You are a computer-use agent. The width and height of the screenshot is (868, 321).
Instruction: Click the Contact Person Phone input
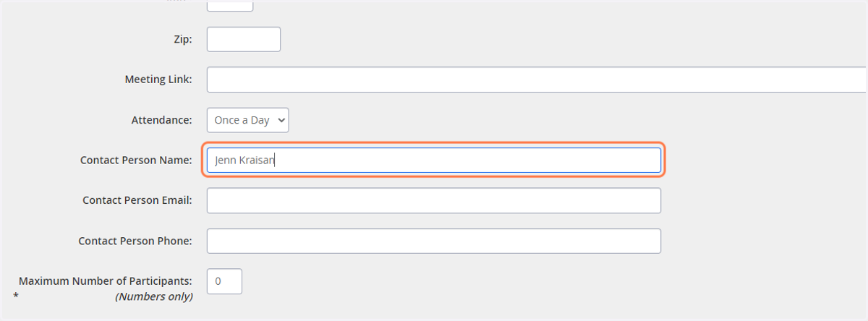point(434,241)
